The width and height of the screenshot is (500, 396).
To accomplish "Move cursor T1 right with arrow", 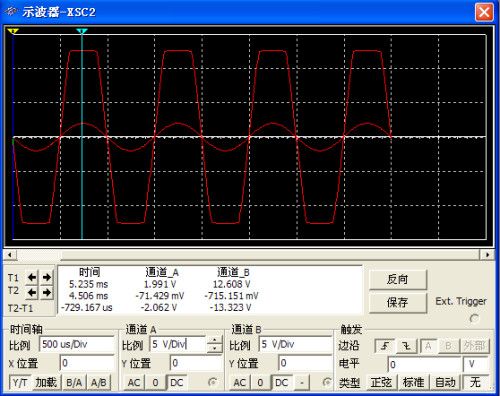I will [47, 277].
